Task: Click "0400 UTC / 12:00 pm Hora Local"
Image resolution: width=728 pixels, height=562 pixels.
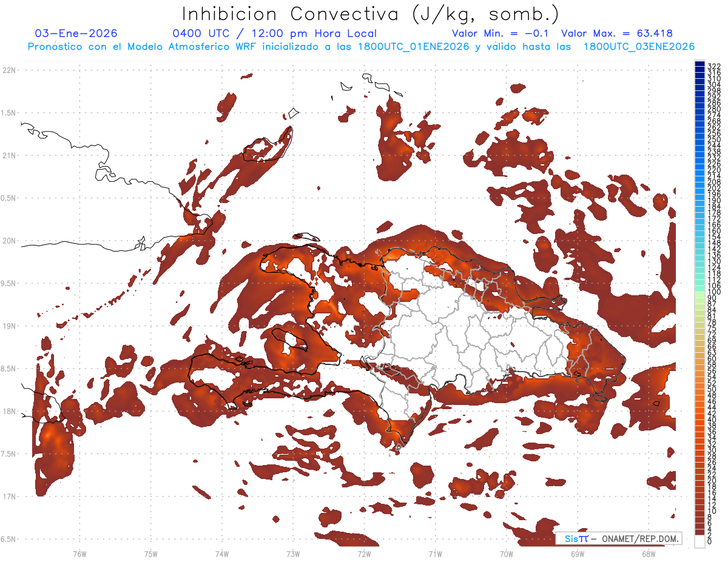Action: point(274,33)
